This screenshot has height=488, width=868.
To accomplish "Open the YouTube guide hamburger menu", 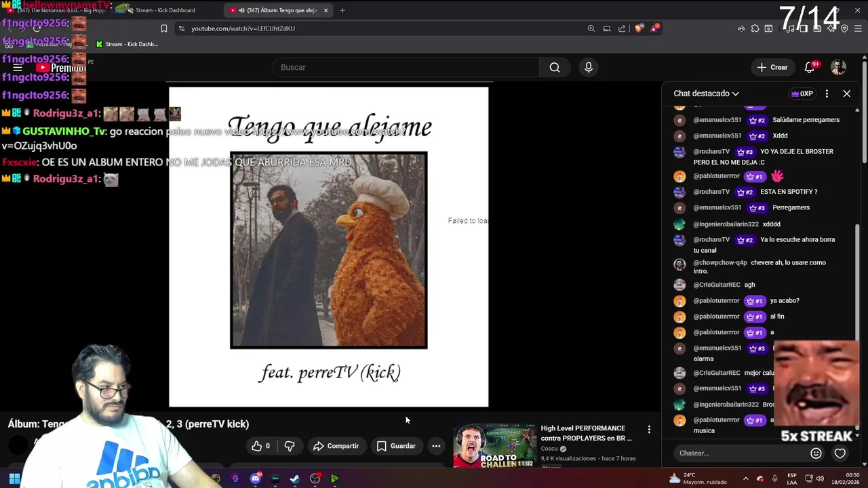I will point(18,68).
